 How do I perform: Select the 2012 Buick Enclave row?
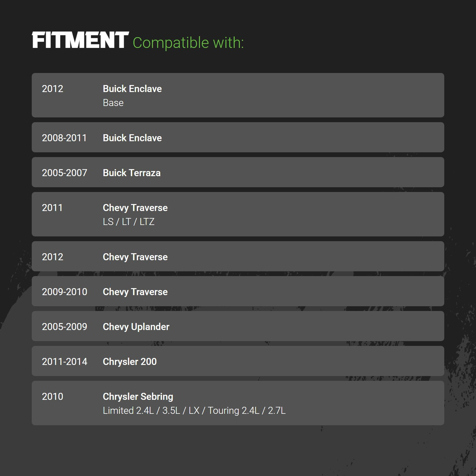click(238, 95)
